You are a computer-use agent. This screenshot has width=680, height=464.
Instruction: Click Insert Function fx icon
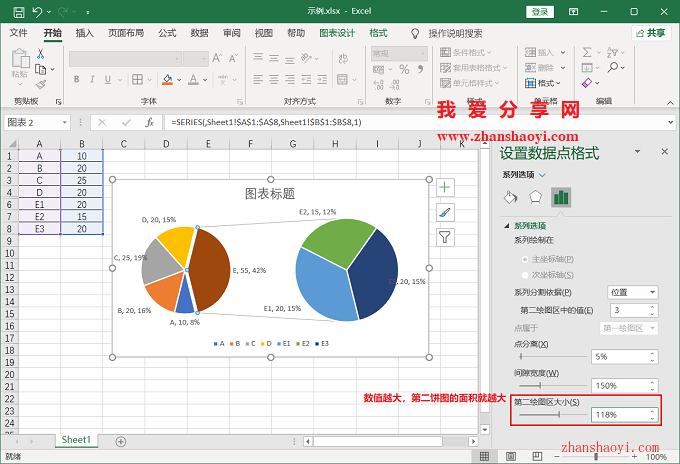tap(149, 123)
